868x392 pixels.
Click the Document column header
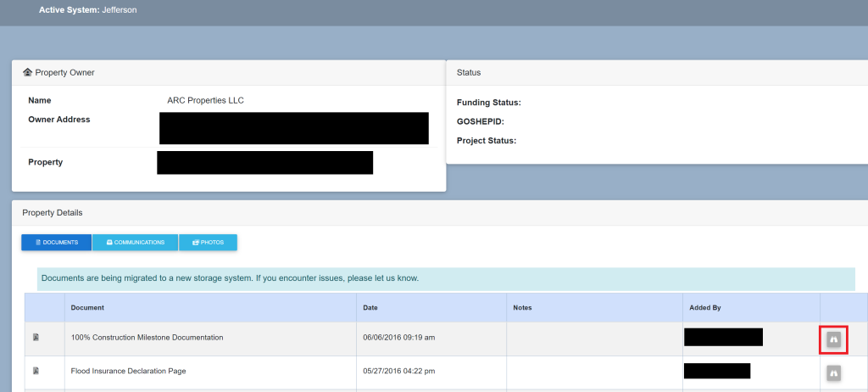coord(88,307)
